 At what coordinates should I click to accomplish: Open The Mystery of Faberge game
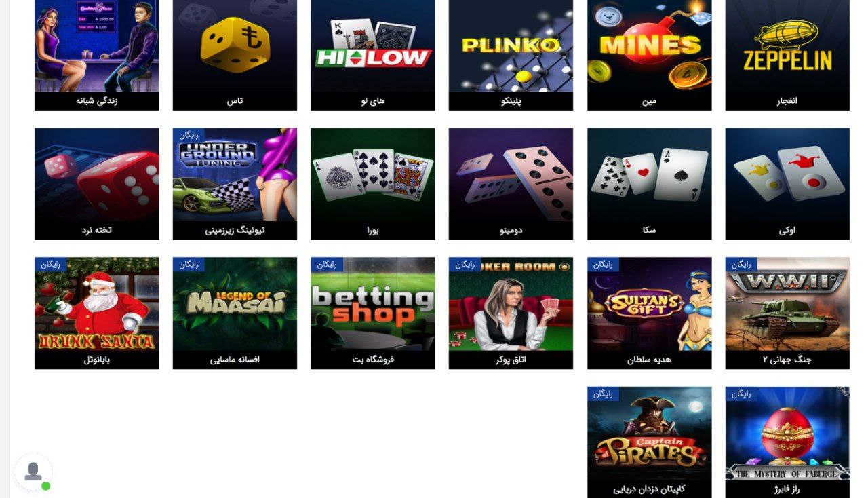[787, 442]
